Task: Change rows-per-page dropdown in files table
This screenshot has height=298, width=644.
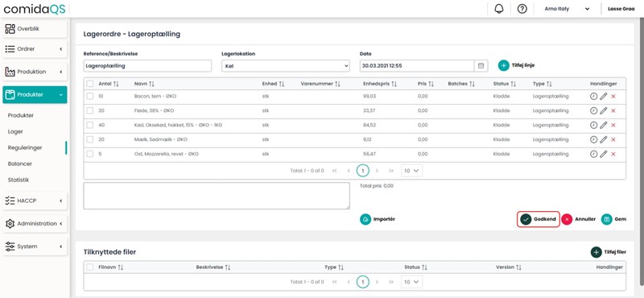Action: tap(411, 282)
